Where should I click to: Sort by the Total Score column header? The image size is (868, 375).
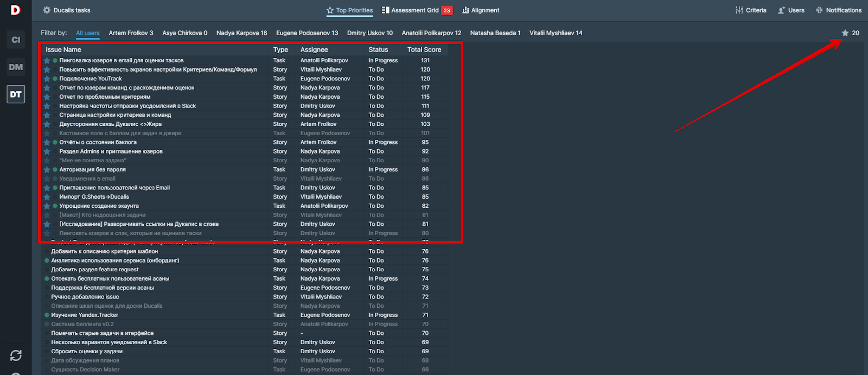click(424, 50)
